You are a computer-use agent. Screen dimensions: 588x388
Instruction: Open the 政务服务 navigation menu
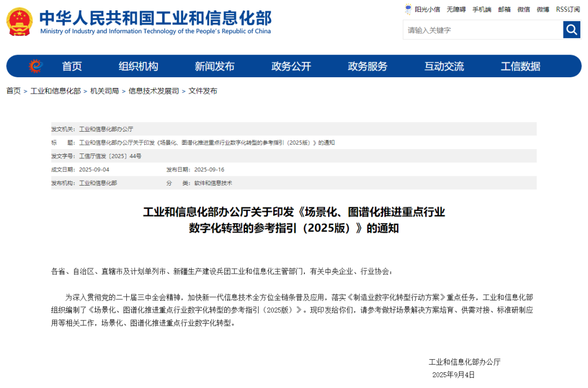[x=367, y=66]
